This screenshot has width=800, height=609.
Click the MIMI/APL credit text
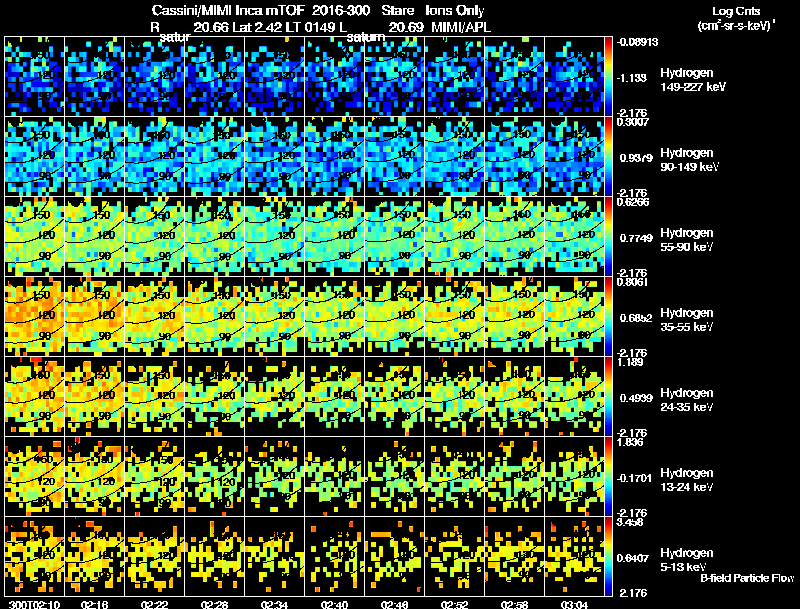pos(461,27)
